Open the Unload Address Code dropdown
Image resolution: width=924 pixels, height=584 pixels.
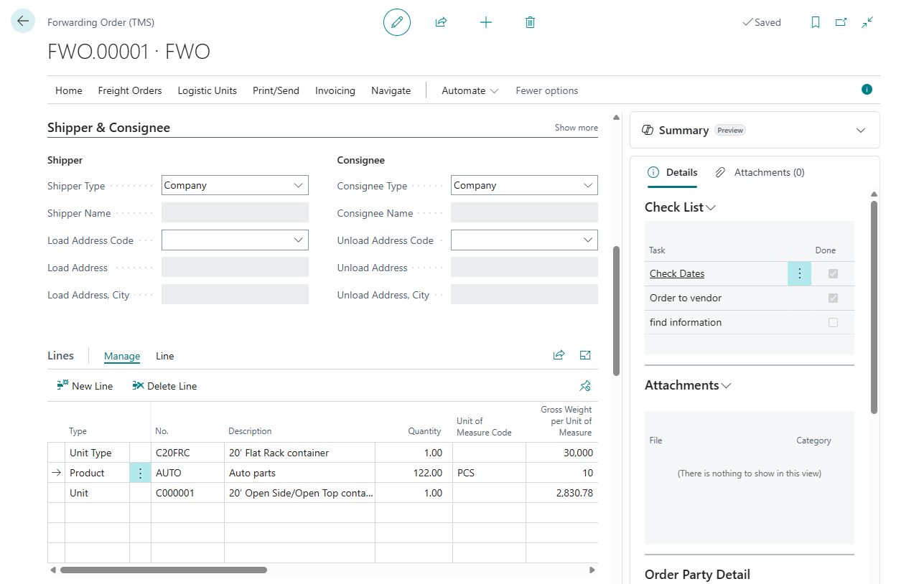point(524,240)
